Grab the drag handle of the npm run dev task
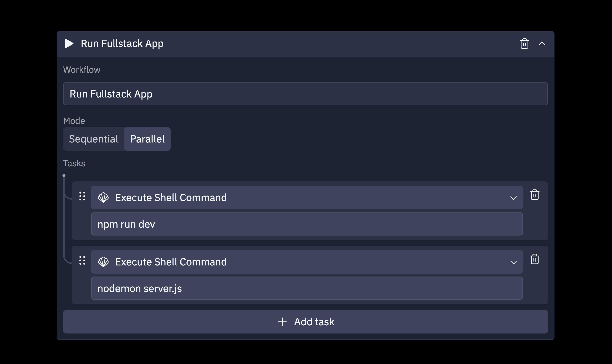 pyautogui.click(x=82, y=196)
